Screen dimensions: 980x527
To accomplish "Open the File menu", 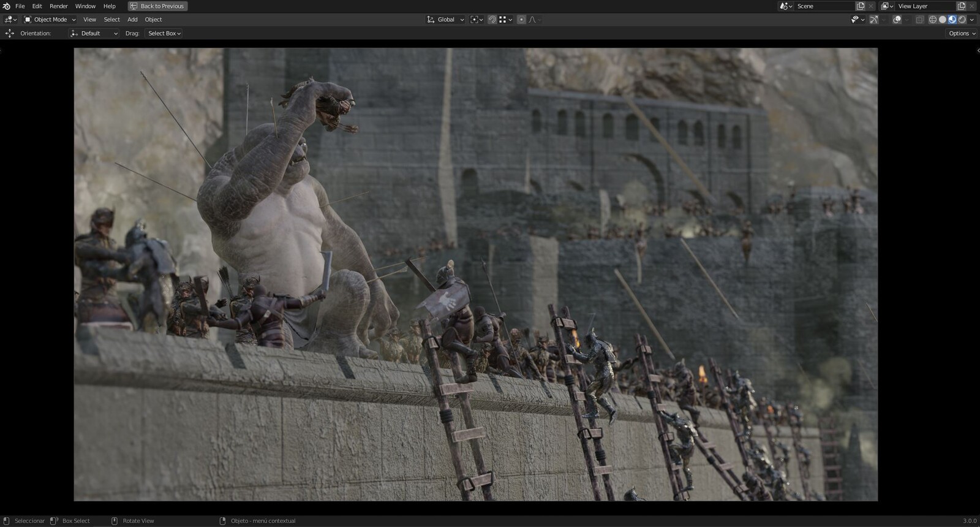I will [20, 6].
